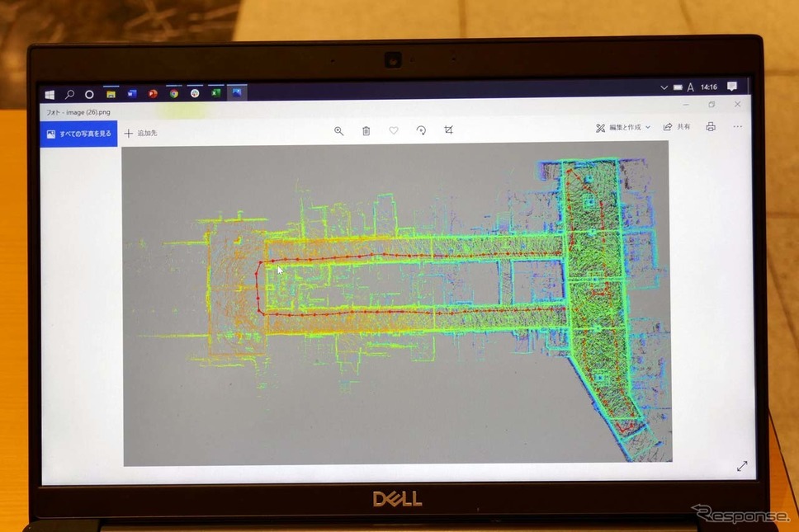The width and height of the screenshot is (799, 532).
Task: Show hidden system tray icons chevron
Action: click(664, 87)
